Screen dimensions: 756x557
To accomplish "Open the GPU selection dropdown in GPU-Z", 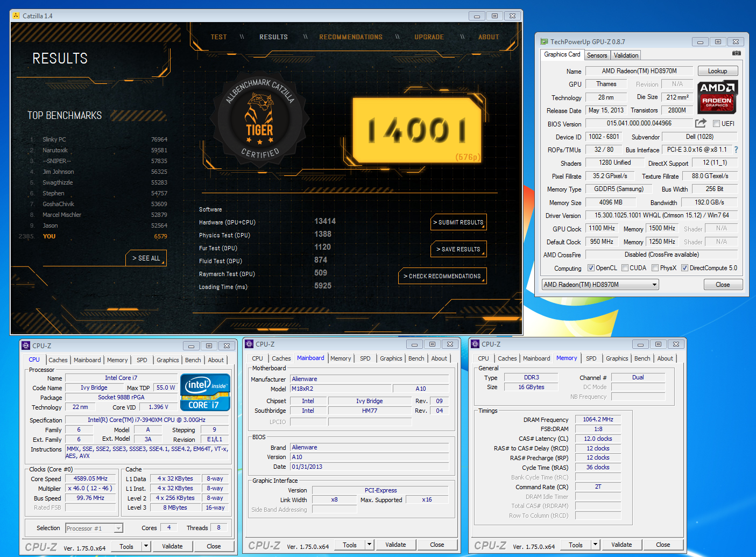I will click(600, 285).
